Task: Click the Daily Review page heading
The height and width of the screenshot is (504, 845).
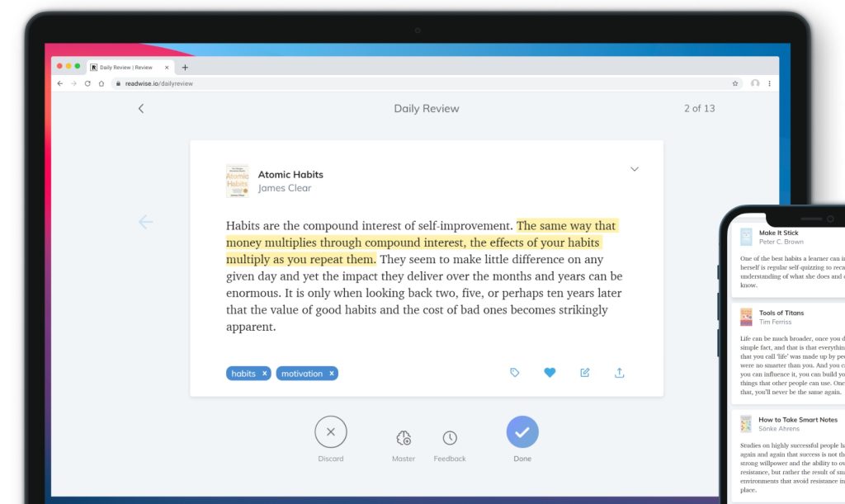Action: [427, 108]
